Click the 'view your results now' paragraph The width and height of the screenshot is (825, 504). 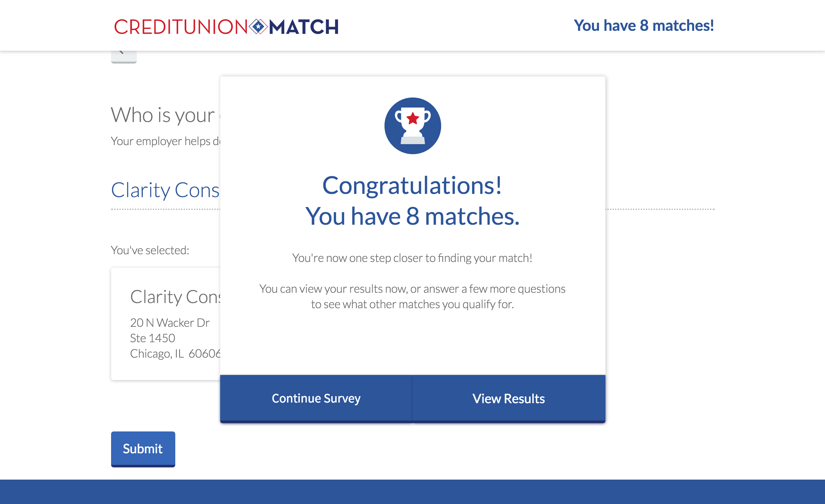coord(412,296)
